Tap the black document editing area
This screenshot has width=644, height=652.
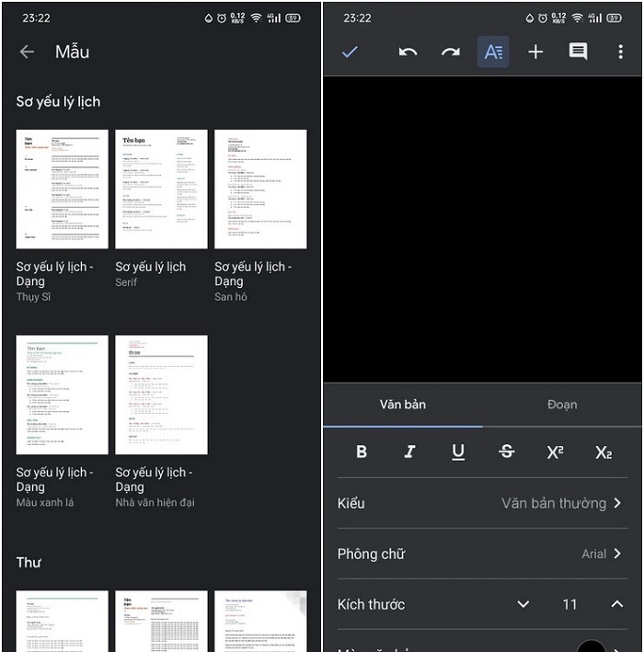[x=483, y=229]
